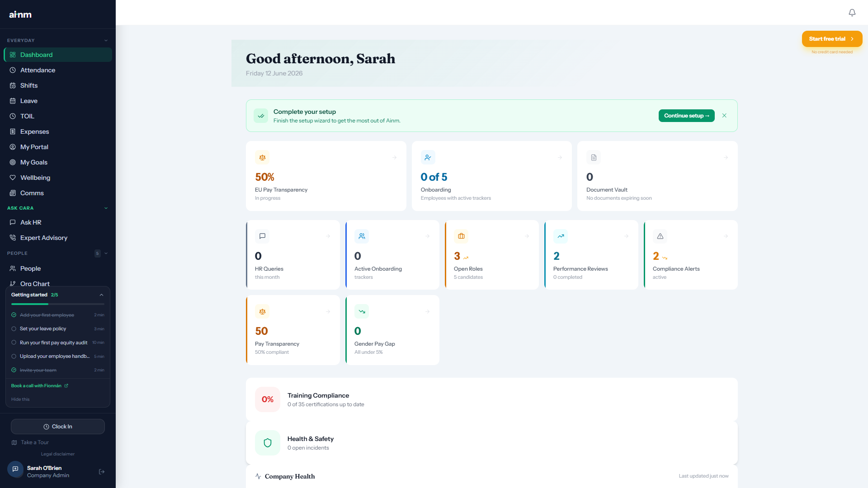The width and height of the screenshot is (868, 488).
Task: Click the Health & Safety shield icon
Action: pos(268,443)
